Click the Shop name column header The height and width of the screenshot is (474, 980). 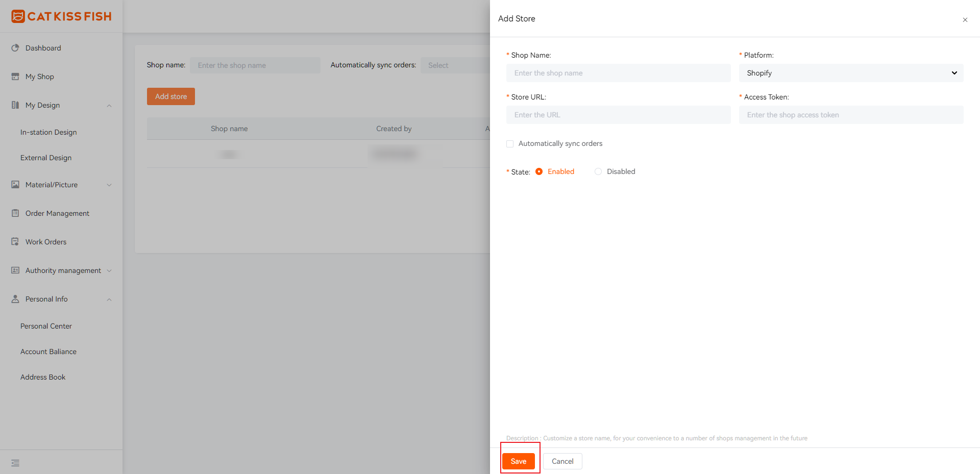pos(229,129)
